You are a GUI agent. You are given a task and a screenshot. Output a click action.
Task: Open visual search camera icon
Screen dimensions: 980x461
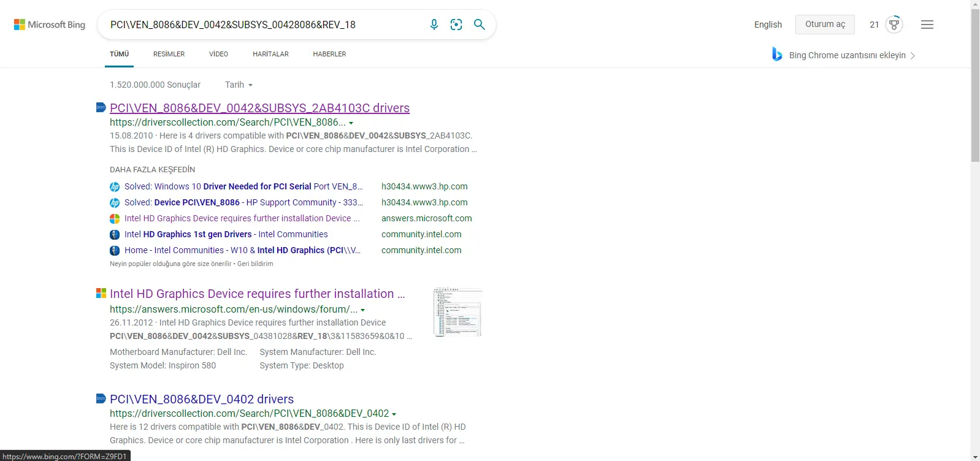pyautogui.click(x=456, y=25)
